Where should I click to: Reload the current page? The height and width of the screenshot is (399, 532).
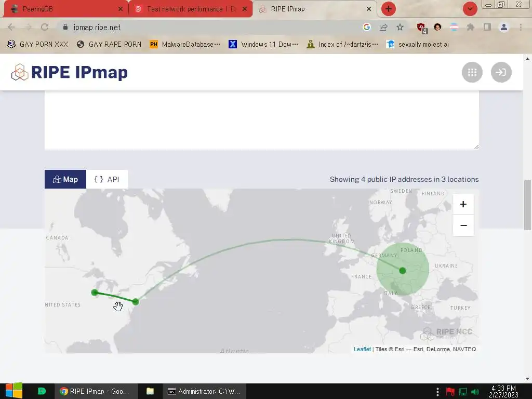coord(45,27)
